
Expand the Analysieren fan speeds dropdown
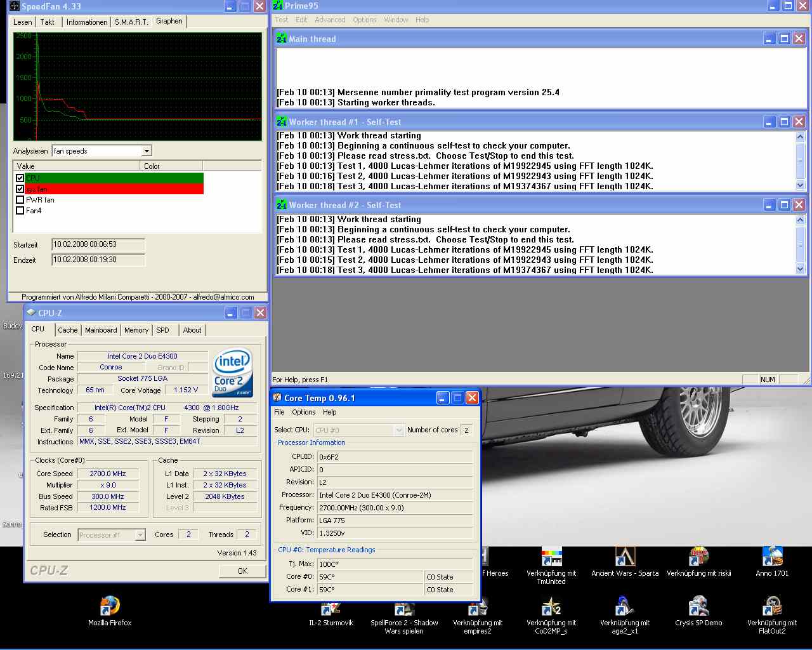click(x=147, y=151)
